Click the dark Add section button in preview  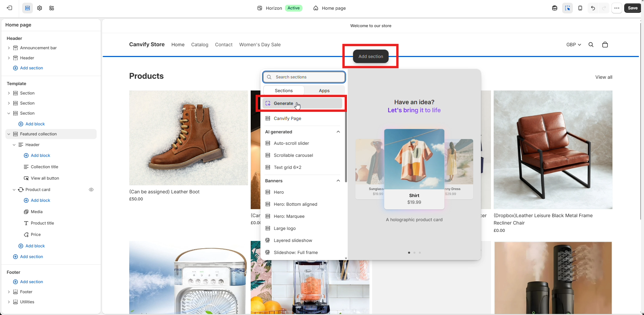click(x=370, y=56)
